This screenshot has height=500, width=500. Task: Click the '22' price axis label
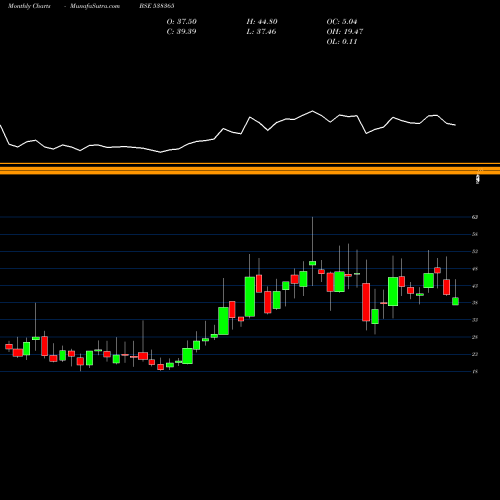[475, 354]
